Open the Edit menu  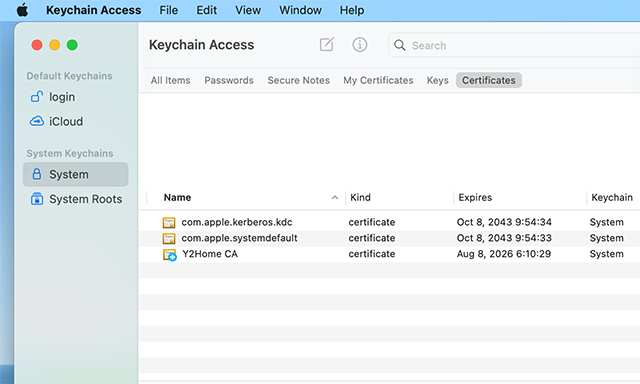point(207,10)
